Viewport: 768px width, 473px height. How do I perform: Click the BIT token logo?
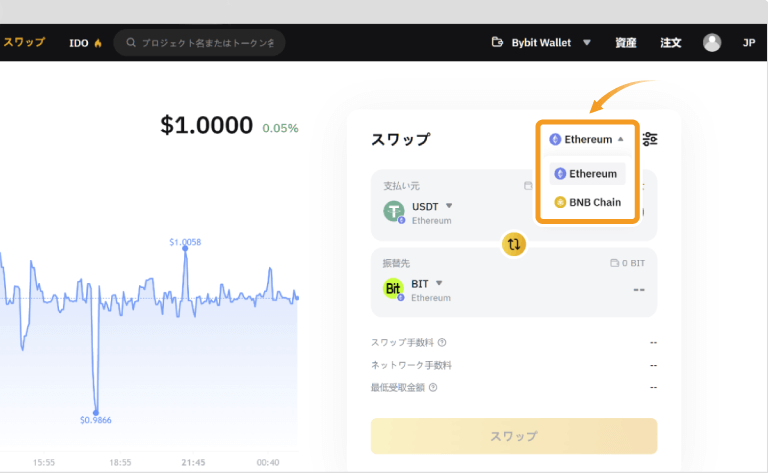point(393,289)
